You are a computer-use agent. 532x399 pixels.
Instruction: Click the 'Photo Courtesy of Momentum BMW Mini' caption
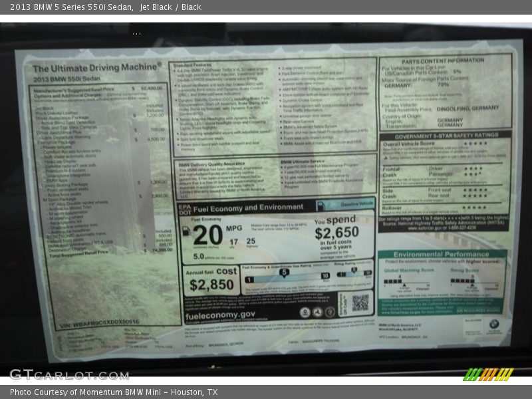86,392
